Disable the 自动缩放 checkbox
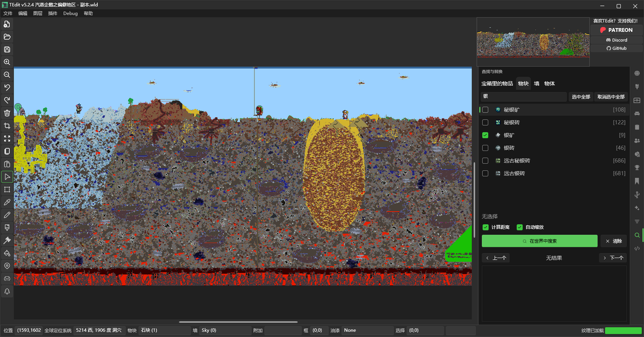 coord(520,227)
